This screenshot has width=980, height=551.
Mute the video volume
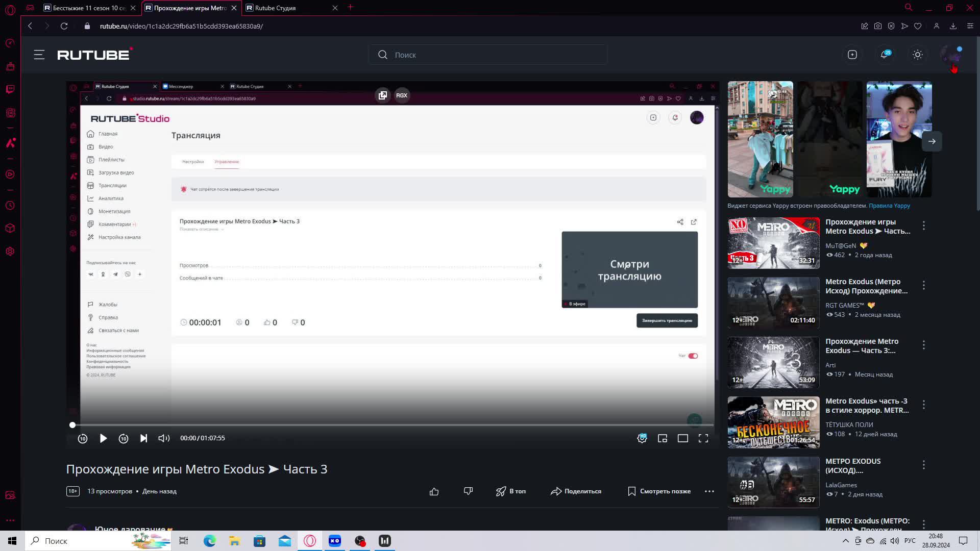pyautogui.click(x=164, y=438)
